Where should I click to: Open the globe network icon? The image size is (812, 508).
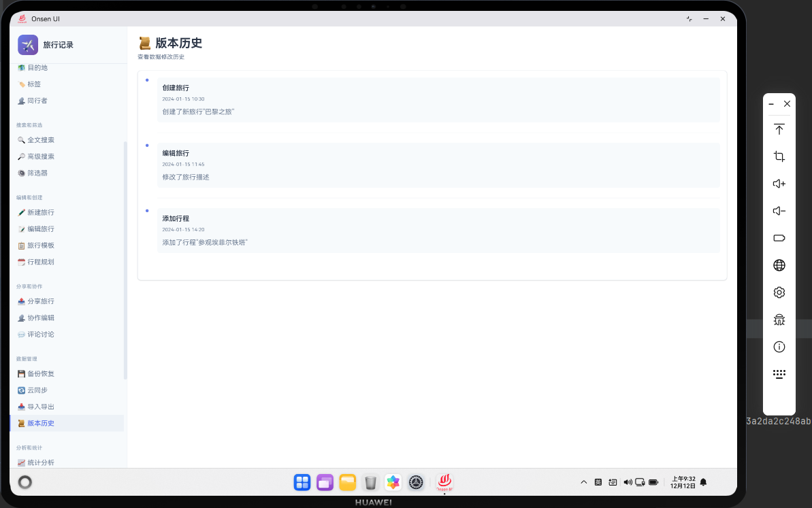pos(779,265)
